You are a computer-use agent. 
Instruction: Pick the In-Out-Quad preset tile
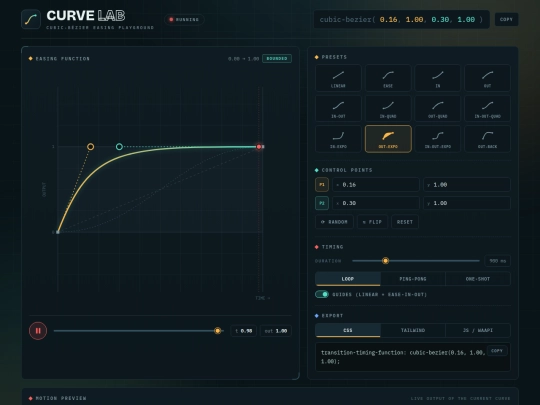(488, 108)
